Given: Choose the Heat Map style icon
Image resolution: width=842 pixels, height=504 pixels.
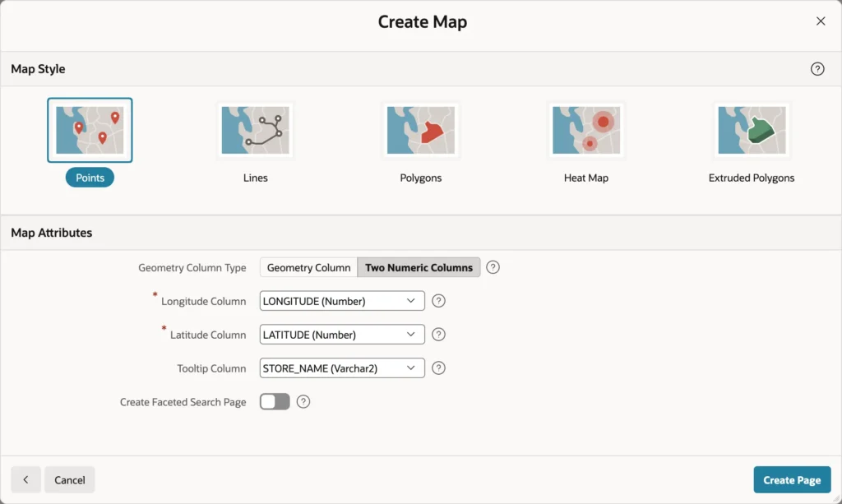Looking at the screenshot, I should [585, 130].
